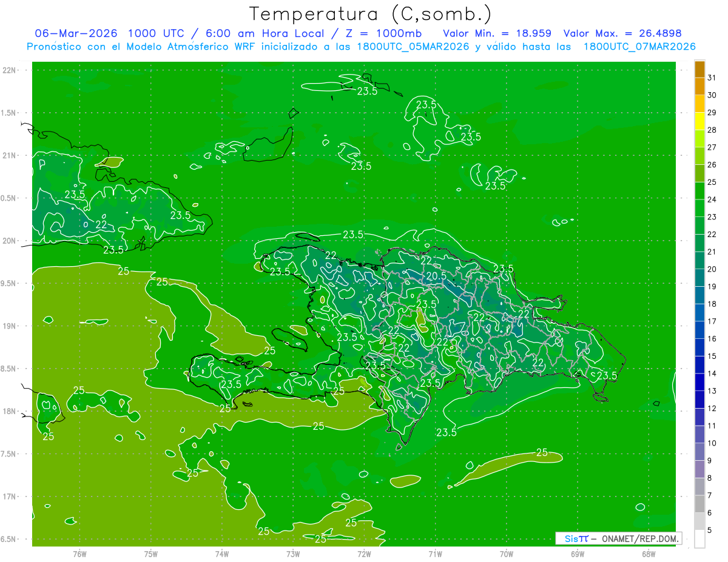Click the legend swatch between 12 and 13
Viewport: 728px width, 562px height.
pos(699,400)
